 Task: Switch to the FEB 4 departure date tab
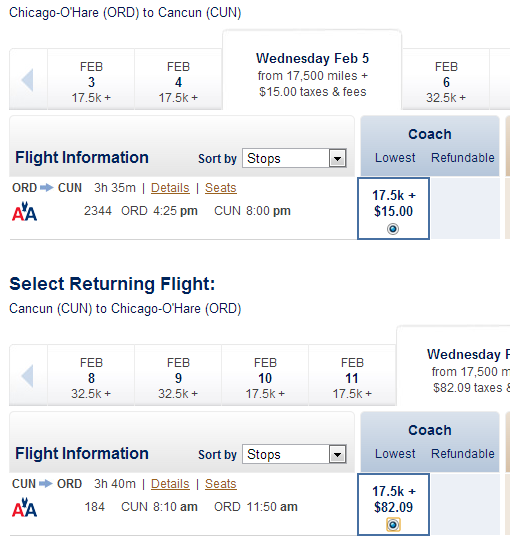click(178, 79)
